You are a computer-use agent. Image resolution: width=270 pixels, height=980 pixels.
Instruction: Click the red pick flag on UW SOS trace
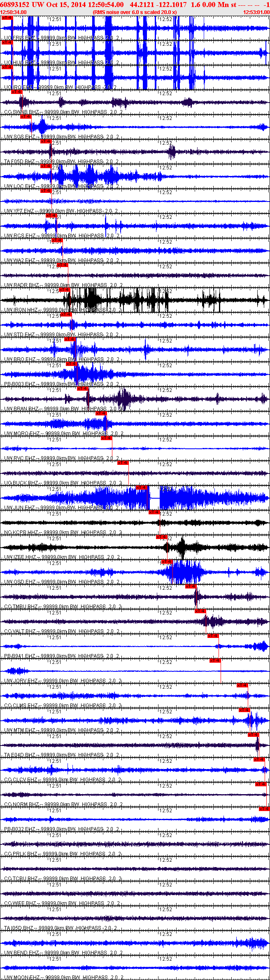[26, 117]
